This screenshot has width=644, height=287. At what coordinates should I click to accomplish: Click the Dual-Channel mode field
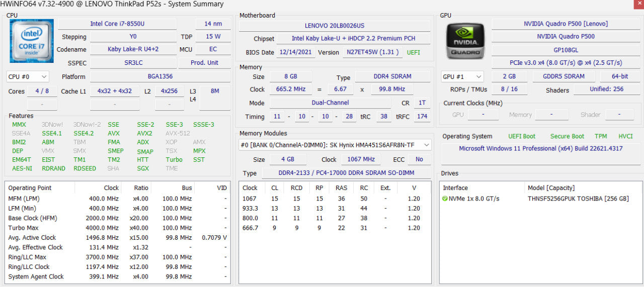coord(330,103)
